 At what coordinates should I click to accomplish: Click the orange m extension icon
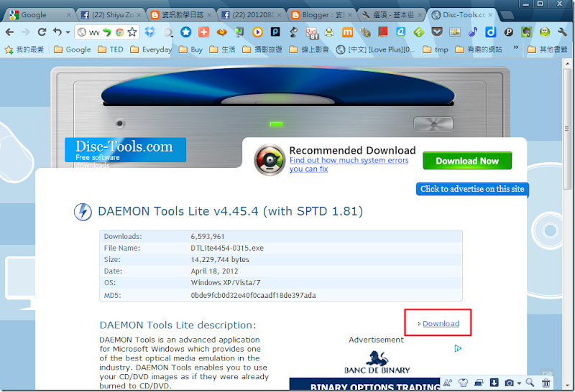(x=347, y=32)
